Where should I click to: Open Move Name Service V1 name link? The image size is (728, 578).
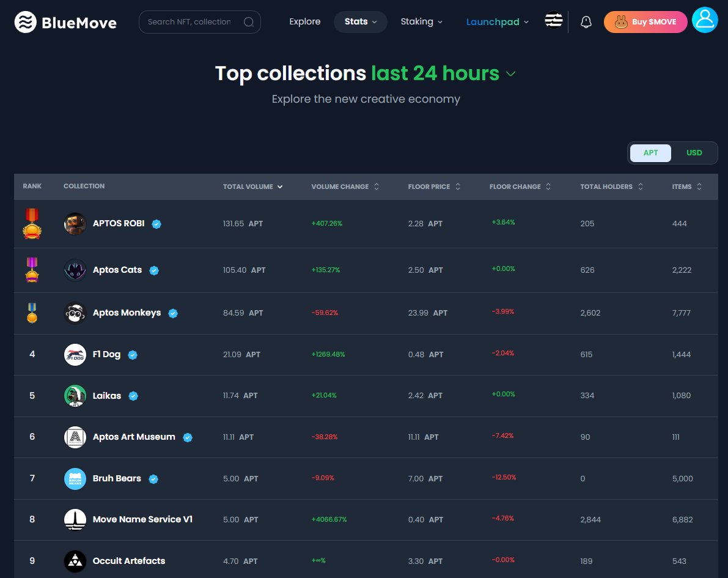(142, 519)
